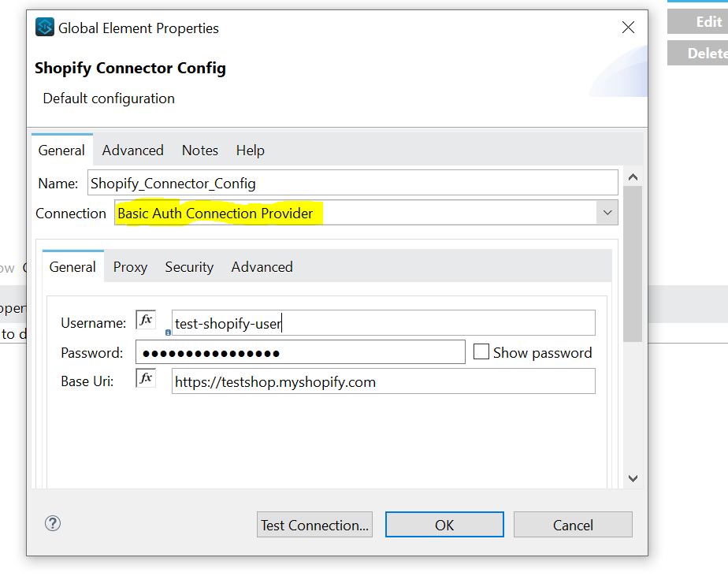Click the vertical scrollbar thumb
Viewport: 728px width, 576px height.
(633, 264)
